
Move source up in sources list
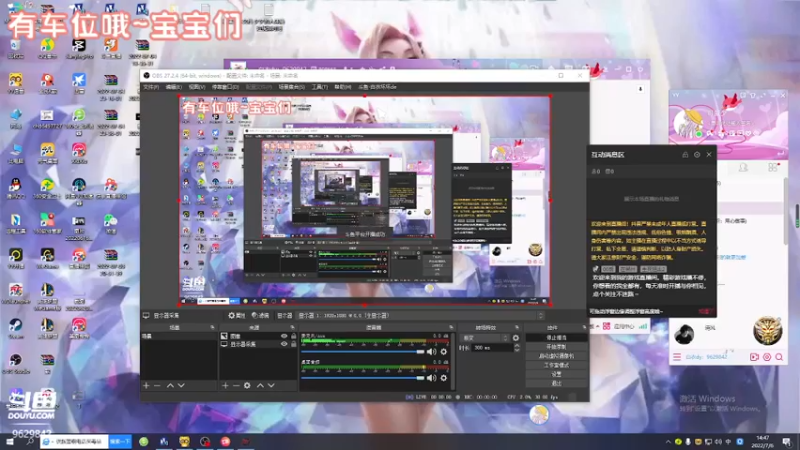tap(260, 386)
